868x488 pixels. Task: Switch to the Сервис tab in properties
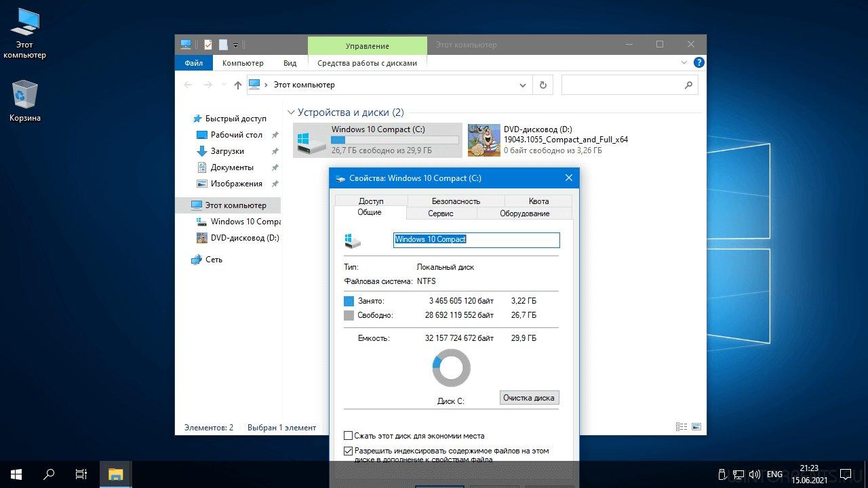[x=441, y=213]
